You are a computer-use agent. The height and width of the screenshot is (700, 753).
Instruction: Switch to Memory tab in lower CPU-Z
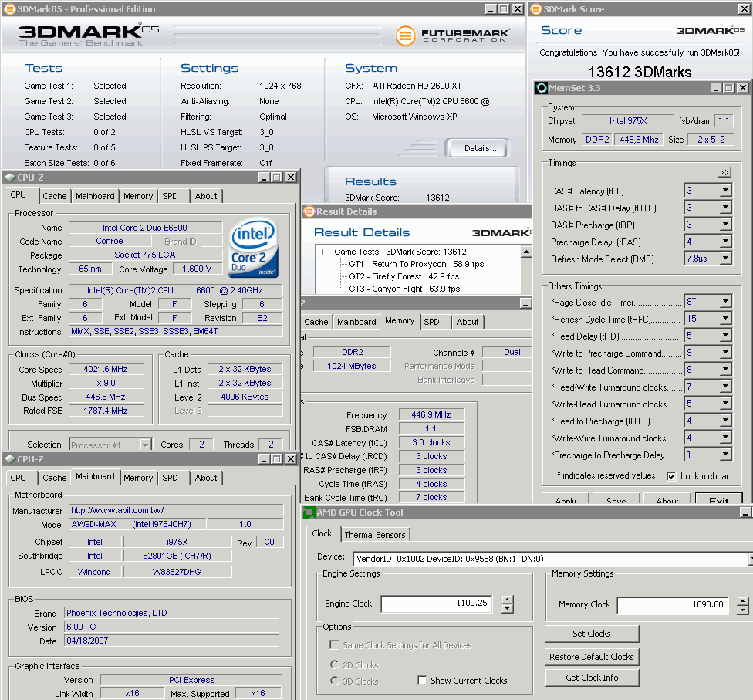pos(138,478)
